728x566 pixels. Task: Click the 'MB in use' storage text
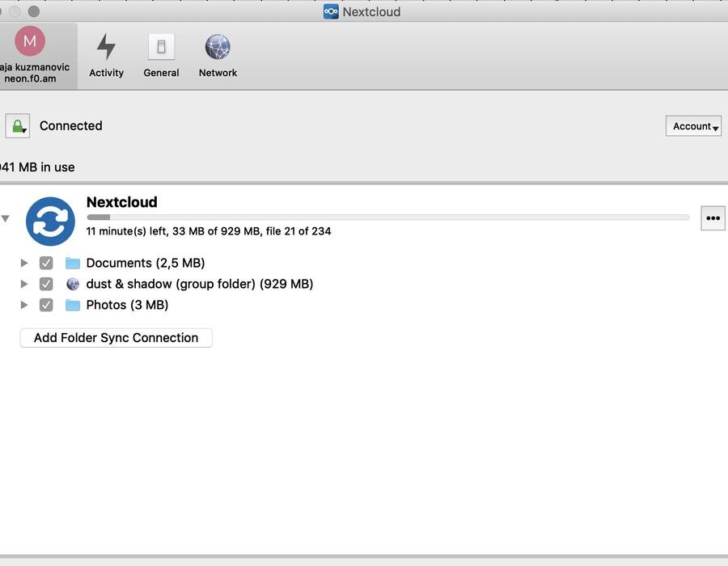(x=37, y=167)
